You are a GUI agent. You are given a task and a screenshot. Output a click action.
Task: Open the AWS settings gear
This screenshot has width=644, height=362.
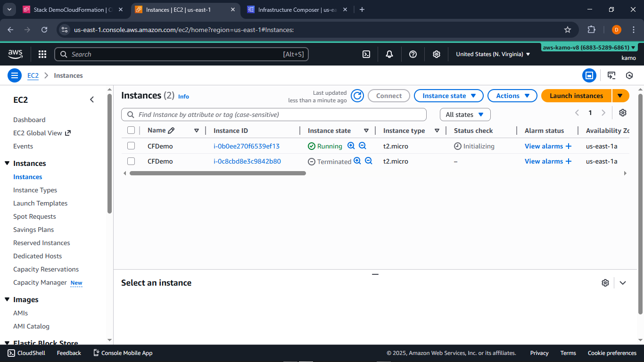(436, 54)
